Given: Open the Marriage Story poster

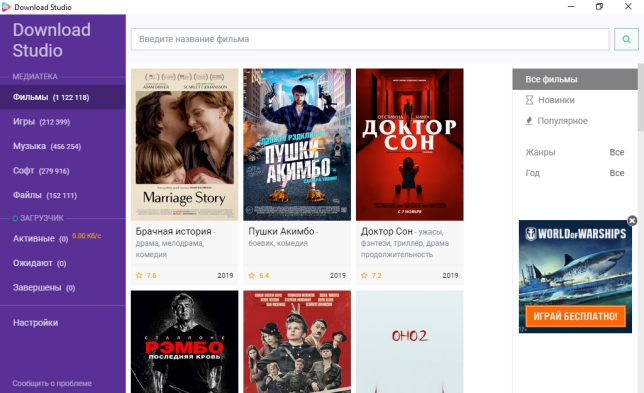Looking at the screenshot, I should tap(184, 145).
